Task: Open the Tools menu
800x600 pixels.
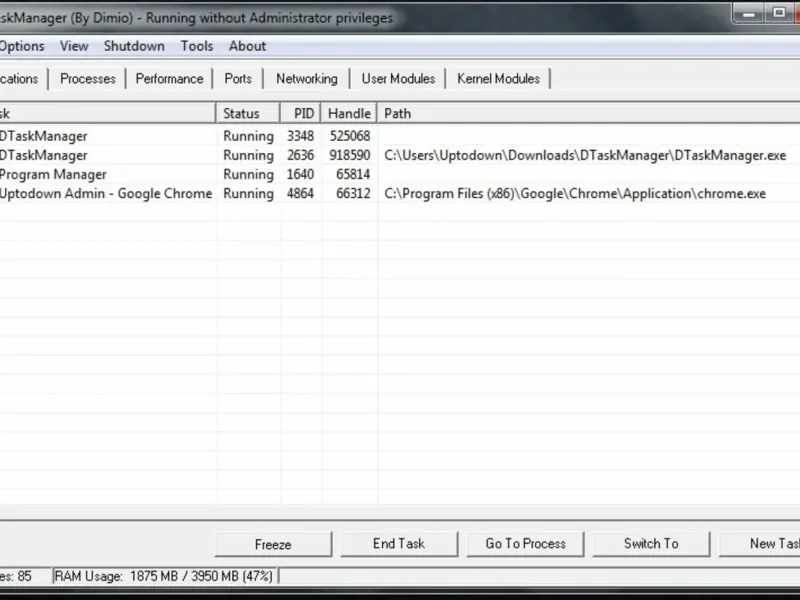Action: 196,46
